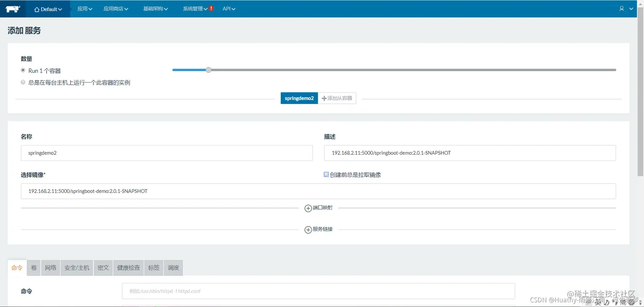Image resolution: width=644 pixels, height=307 pixels.
Task: Click the 描述 input field
Action: 470,153
